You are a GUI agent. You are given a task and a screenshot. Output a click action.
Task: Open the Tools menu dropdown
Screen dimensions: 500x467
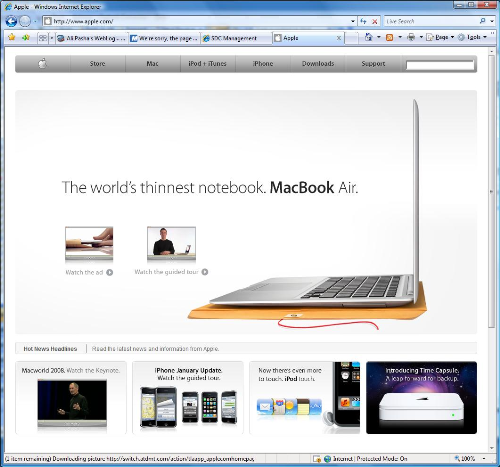pyautogui.click(x=473, y=37)
